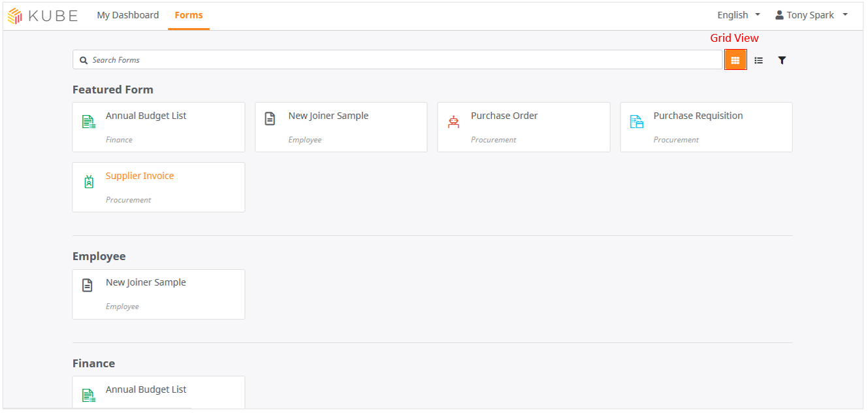Open the Supplier Invoice form title
The image size is (868, 413).
pos(140,176)
